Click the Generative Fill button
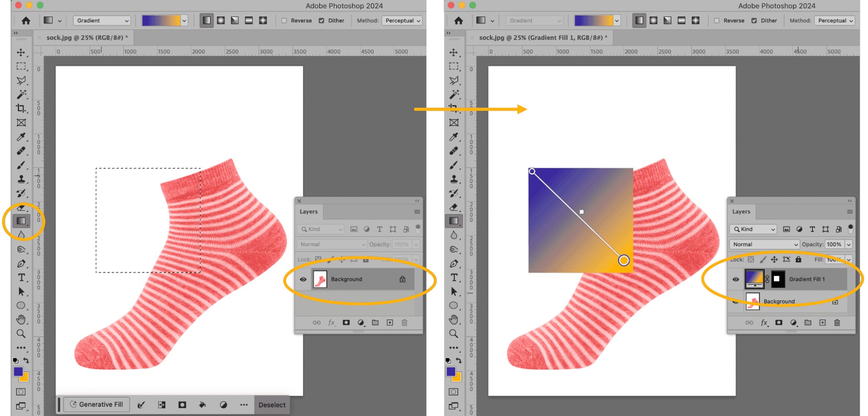This screenshot has width=868, height=416. pyautogui.click(x=96, y=404)
